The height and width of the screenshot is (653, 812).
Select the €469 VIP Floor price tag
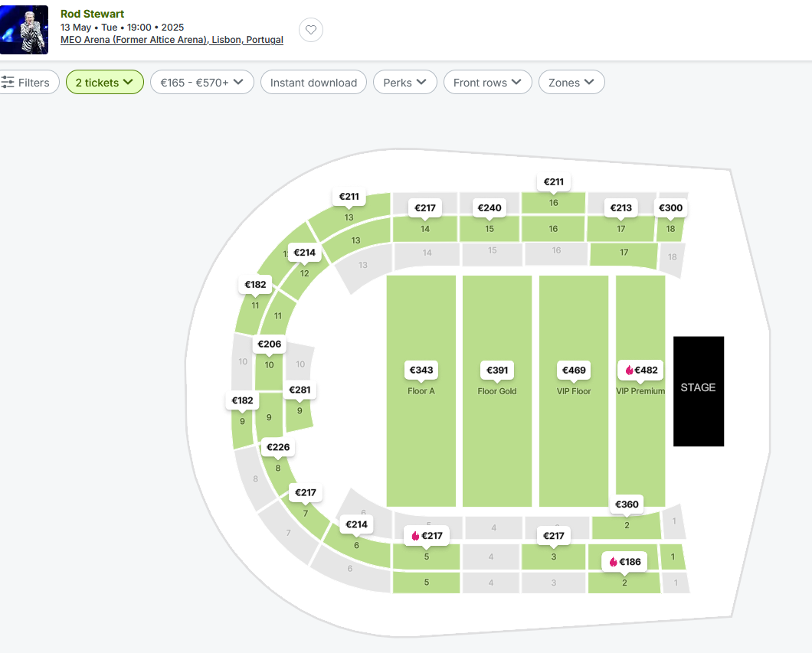(x=574, y=371)
